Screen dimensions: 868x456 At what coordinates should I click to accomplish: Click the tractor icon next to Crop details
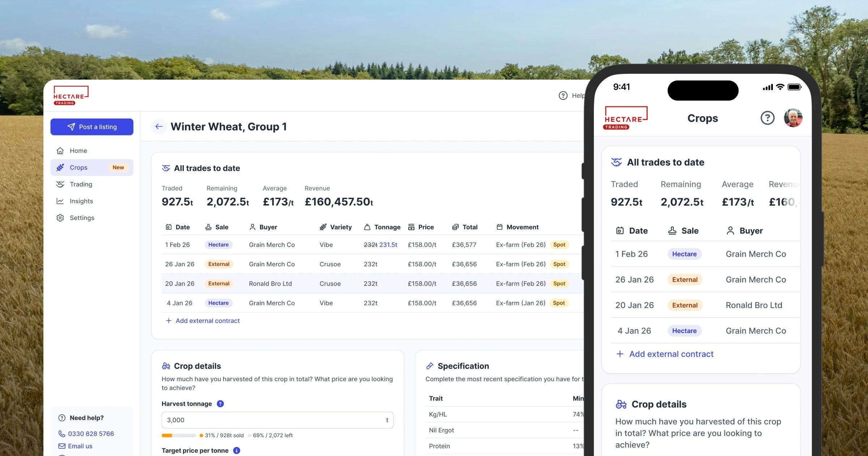pyautogui.click(x=166, y=366)
